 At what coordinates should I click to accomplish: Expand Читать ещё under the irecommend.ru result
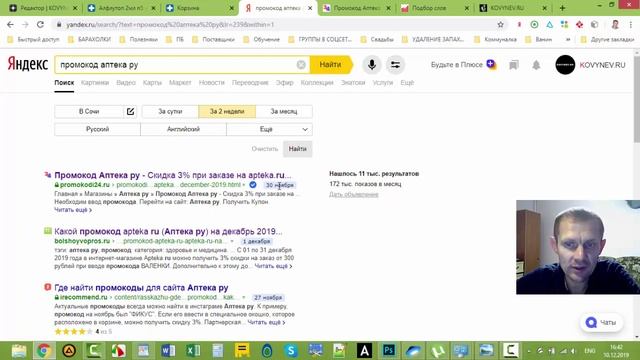[x=266, y=322]
